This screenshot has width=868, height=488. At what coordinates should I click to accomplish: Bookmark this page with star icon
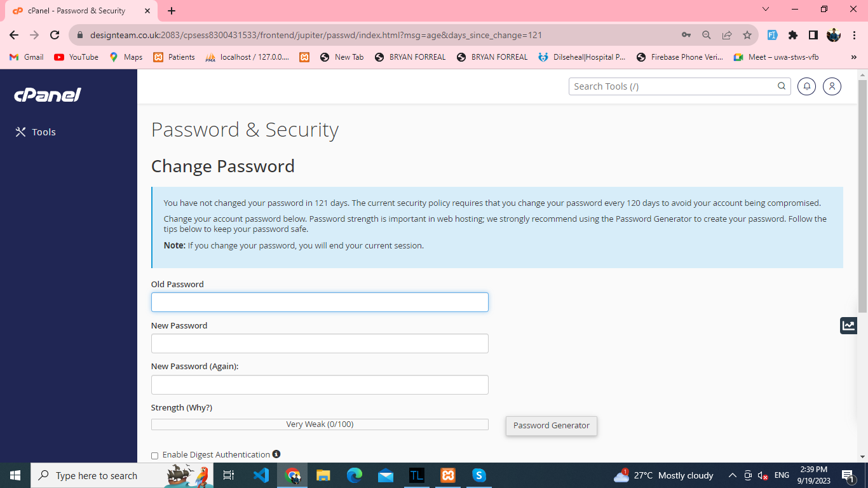pos(747,35)
